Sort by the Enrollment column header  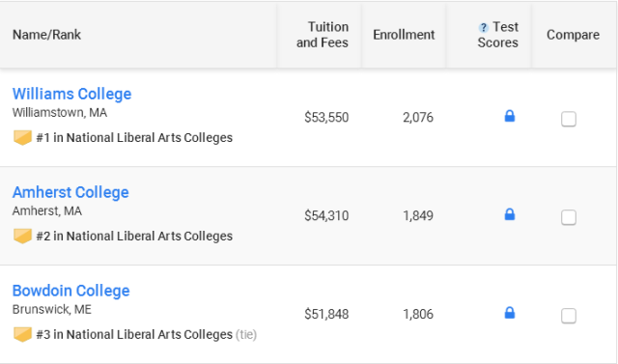[x=404, y=35]
